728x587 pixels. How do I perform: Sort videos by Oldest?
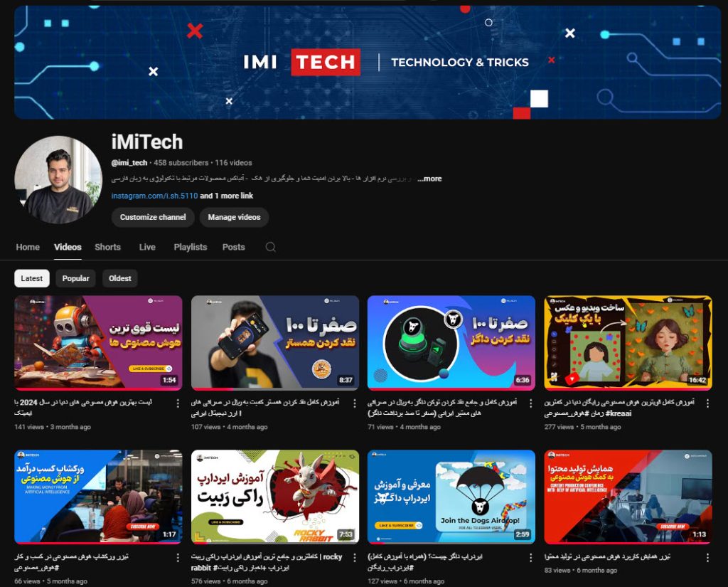(x=120, y=278)
